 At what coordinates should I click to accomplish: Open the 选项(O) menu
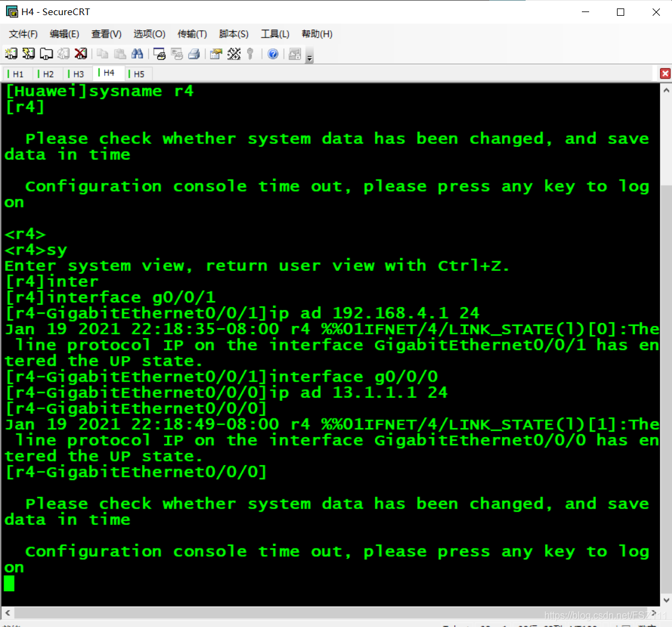149,34
